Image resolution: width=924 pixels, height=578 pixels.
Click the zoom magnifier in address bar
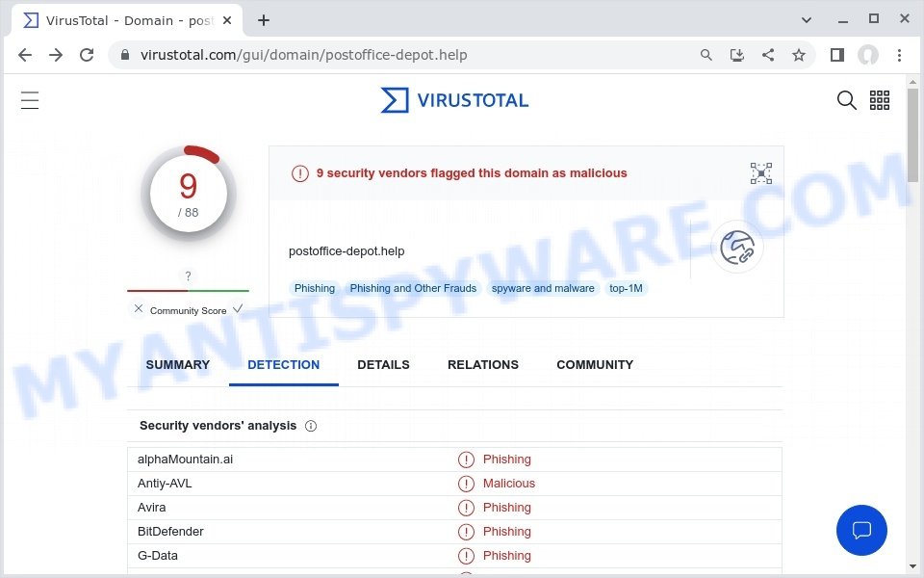pyautogui.click(x=706, y=55)
